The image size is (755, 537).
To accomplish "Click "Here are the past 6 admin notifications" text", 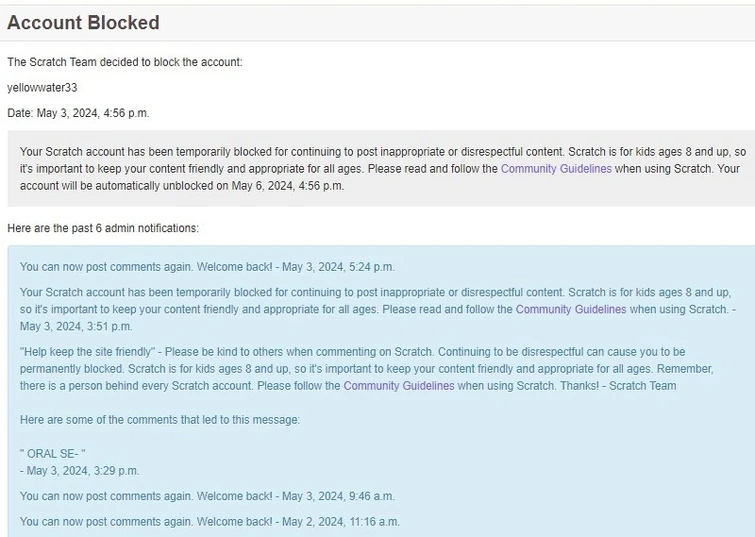I will coord(103,228).
